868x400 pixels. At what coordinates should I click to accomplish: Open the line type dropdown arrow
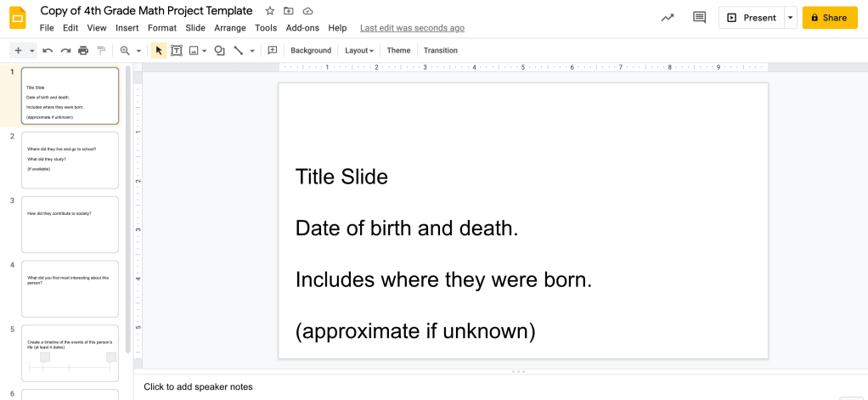click(252, 51)
